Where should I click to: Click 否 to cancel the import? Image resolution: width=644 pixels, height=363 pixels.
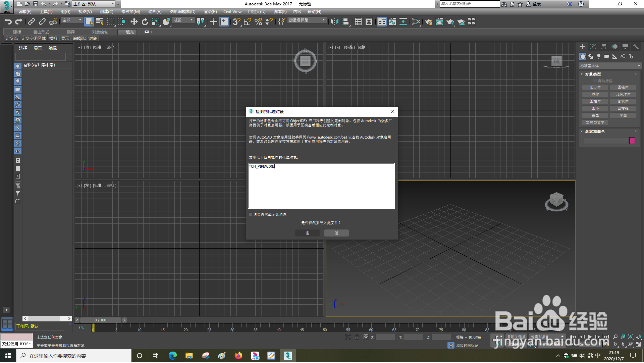pyautogui.click(x=336, y=233)
